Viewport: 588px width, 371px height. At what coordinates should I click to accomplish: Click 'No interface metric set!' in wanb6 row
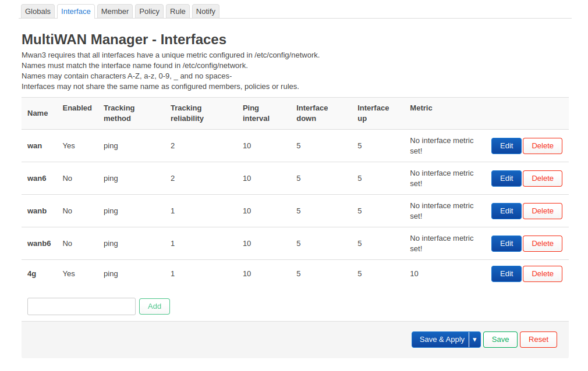[442, 244]
